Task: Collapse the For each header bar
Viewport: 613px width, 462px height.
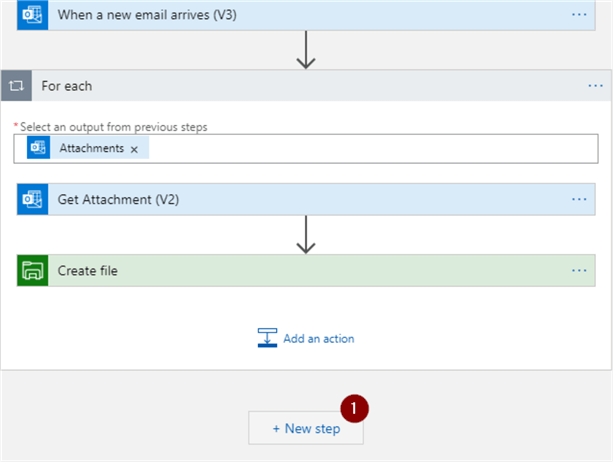Action: (300, 86)
